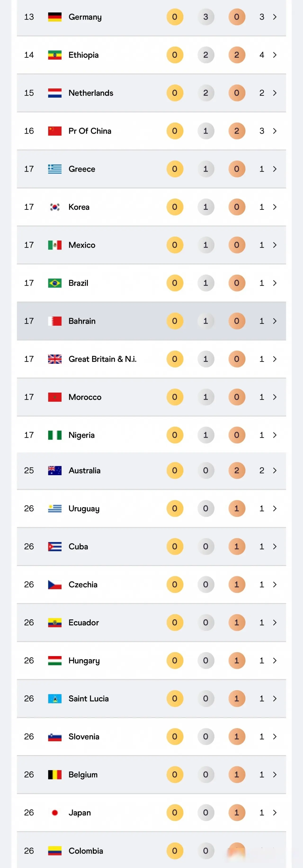This screenshot has height=868, width=303.
Task: Click the Korea flag icon
Action: coord(55,207)
